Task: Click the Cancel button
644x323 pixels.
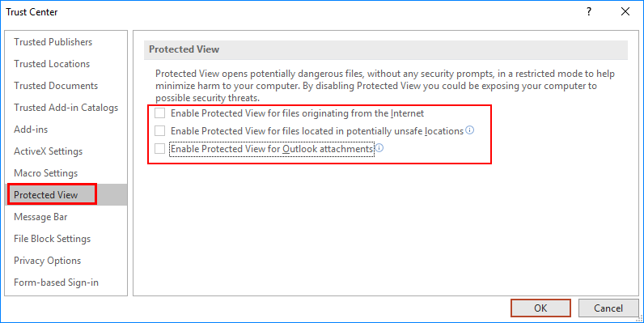Action: click(608, 308)
